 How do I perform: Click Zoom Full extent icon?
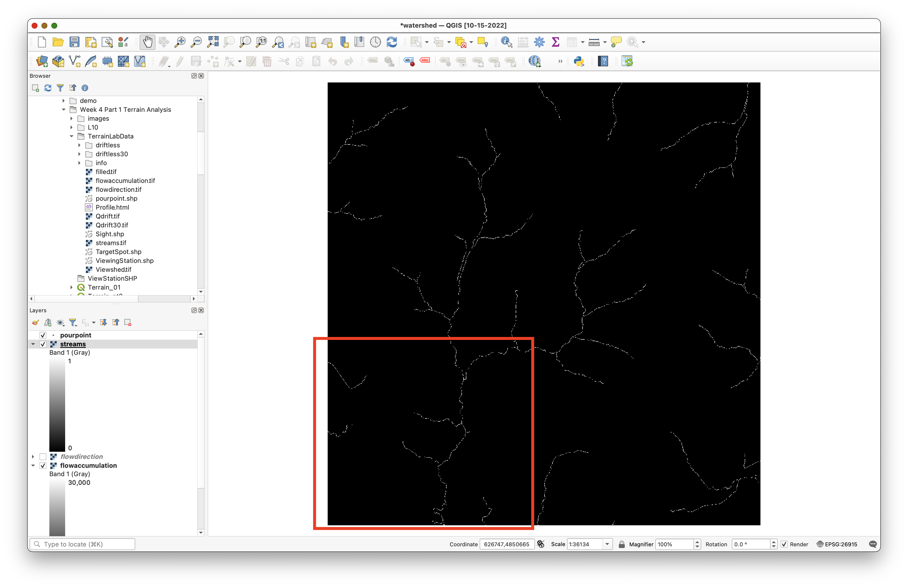pyautogui.click(x=212, y=42)
